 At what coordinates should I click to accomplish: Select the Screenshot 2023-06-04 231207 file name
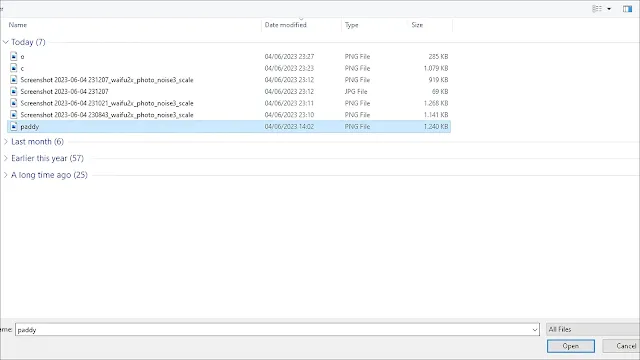click(64, 91)
